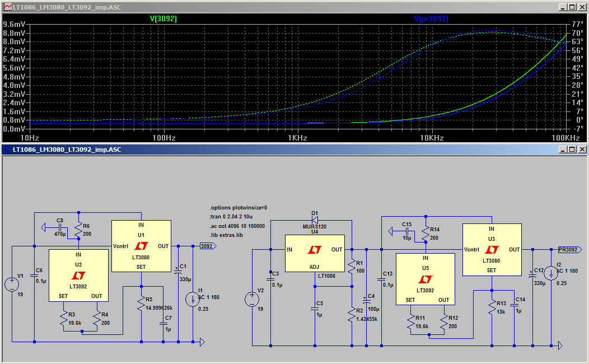Image resolution: width=589 pixels, height=364 pixels.
Task: Click the plot window title bar text
Action: [67, 7]
